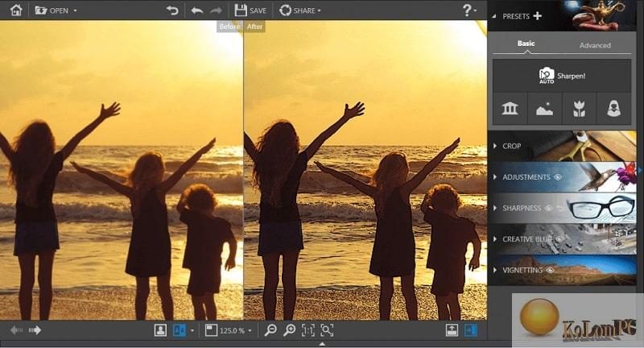Expand the Presets panel triangle
The width and height of the screenshot is (644, 348).
(494, 16)
